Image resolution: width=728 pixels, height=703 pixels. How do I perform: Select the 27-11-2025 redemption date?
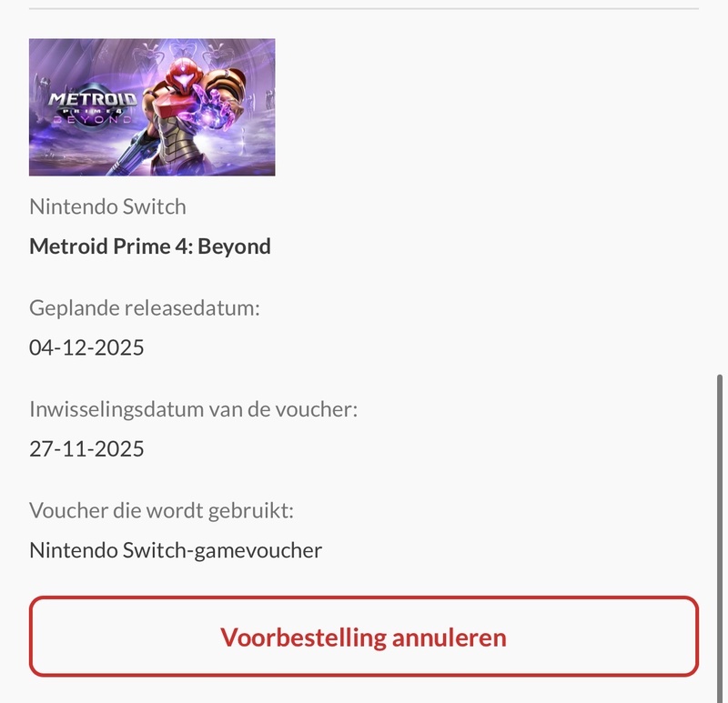click(86, 448)
